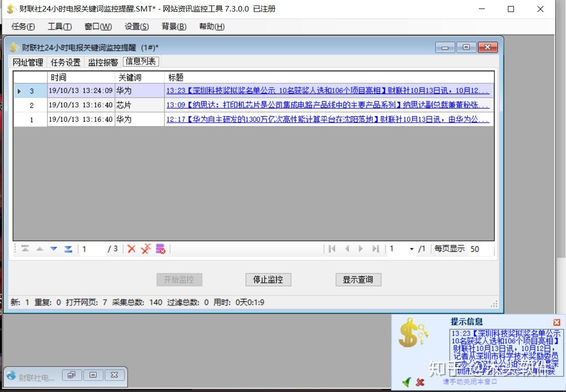This screenshot has height=392, width=566.
Task: Click the 华为 keyword cell in row 1
Action: [140, 120]
